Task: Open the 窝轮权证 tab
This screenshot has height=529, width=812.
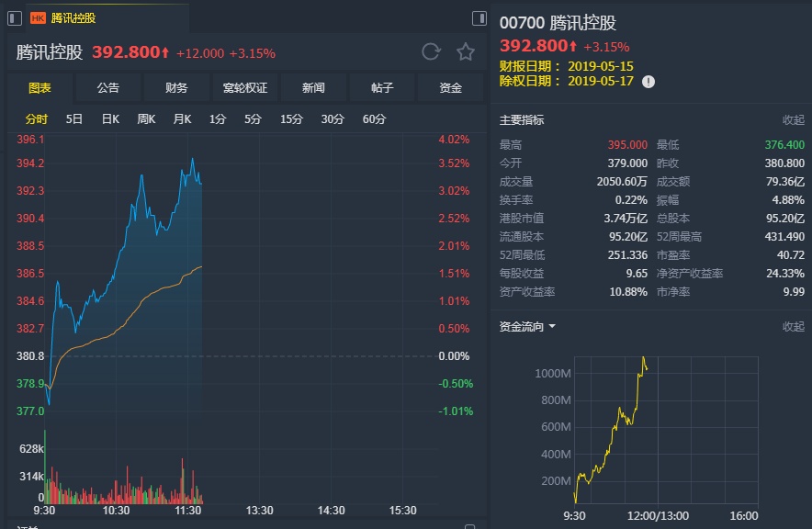Action: pos(245,88)
